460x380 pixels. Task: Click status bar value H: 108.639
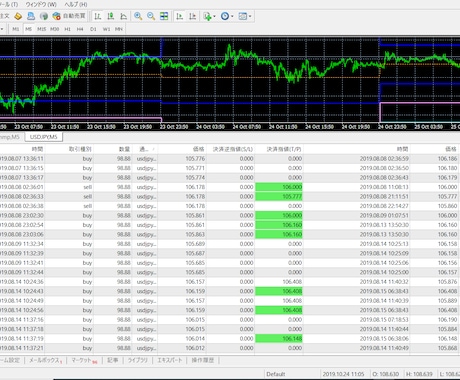[x=419, y=374]
